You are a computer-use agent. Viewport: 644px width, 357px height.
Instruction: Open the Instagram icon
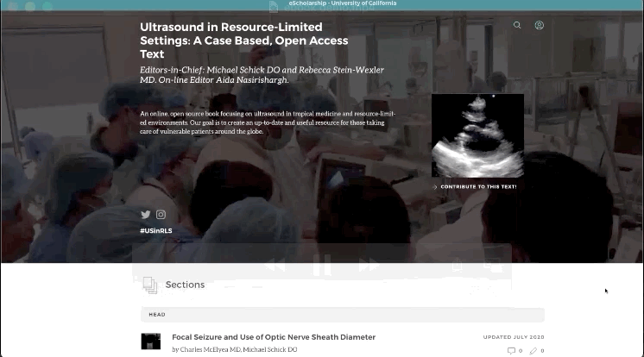[161, 215]
